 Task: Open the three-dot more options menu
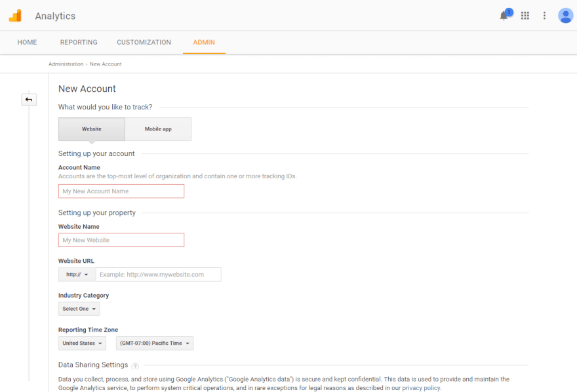(x=544, y=16)
